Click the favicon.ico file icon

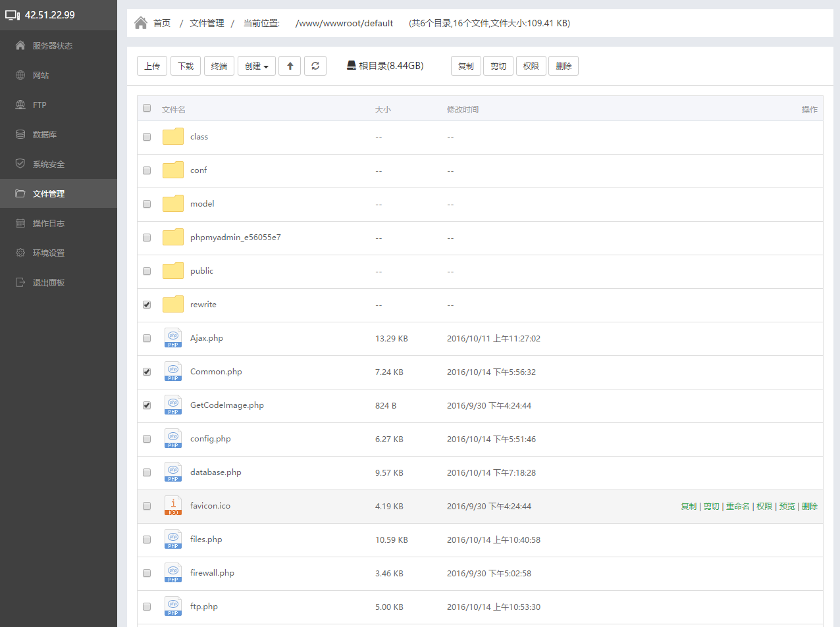click(173, 506)
